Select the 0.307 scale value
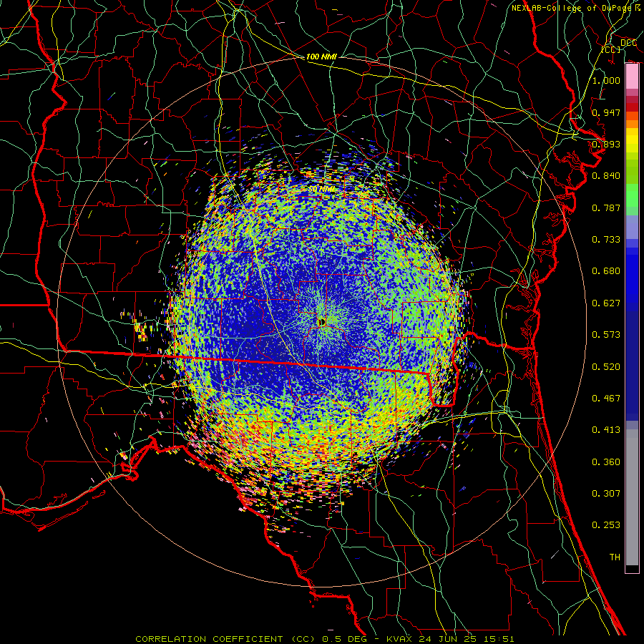 pyautogui.click(x=606, y=493)
